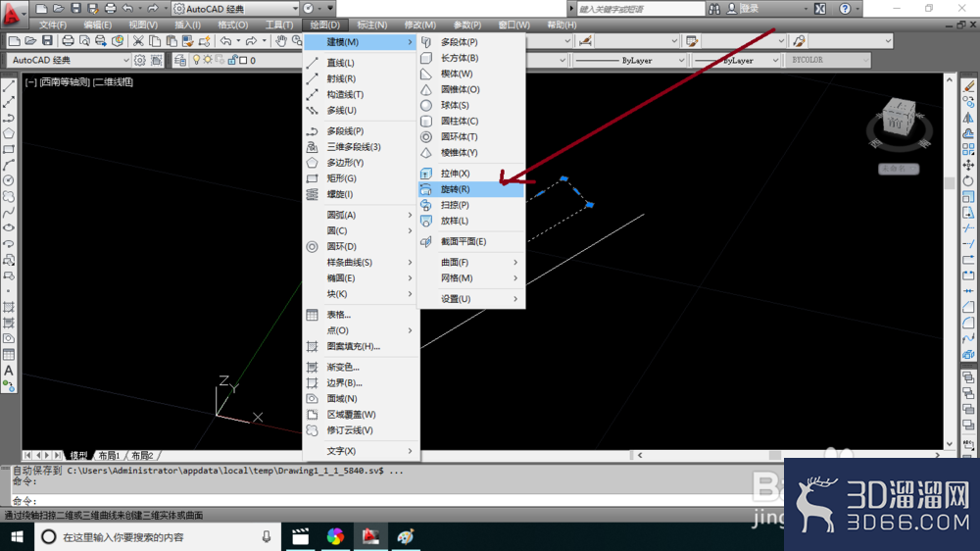Expand the 曲面(F) submenu arrow
Screen dimensions: 980x551
[515, 262]
